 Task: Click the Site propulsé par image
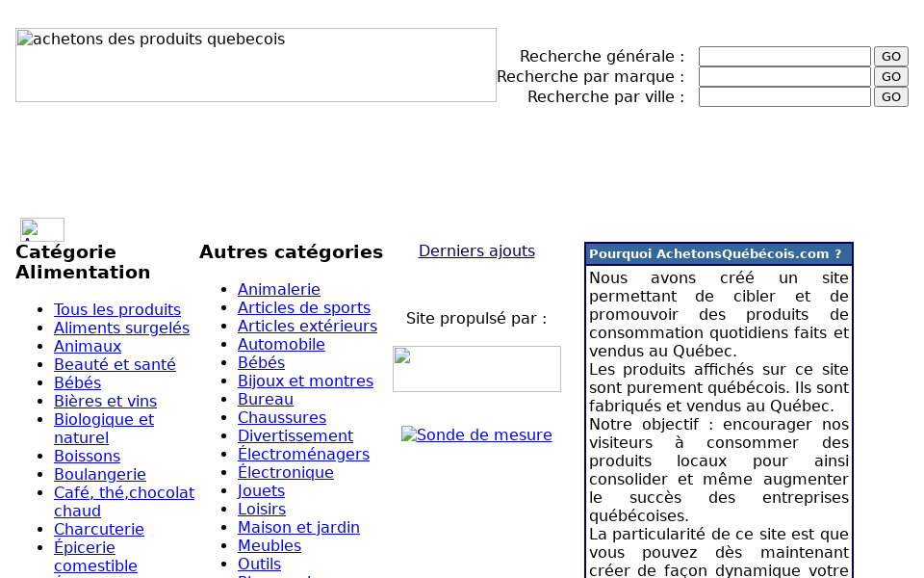tap(476, 368)
